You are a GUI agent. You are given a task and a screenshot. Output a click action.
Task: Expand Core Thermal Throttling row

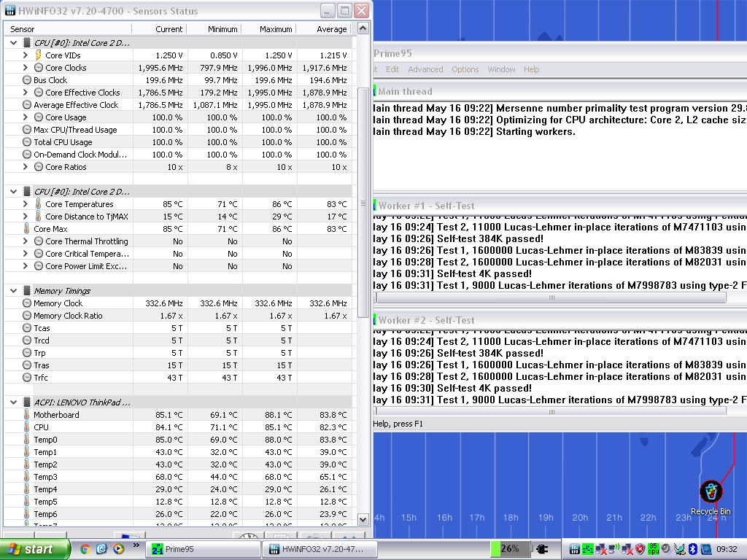(x=26, y=241)
